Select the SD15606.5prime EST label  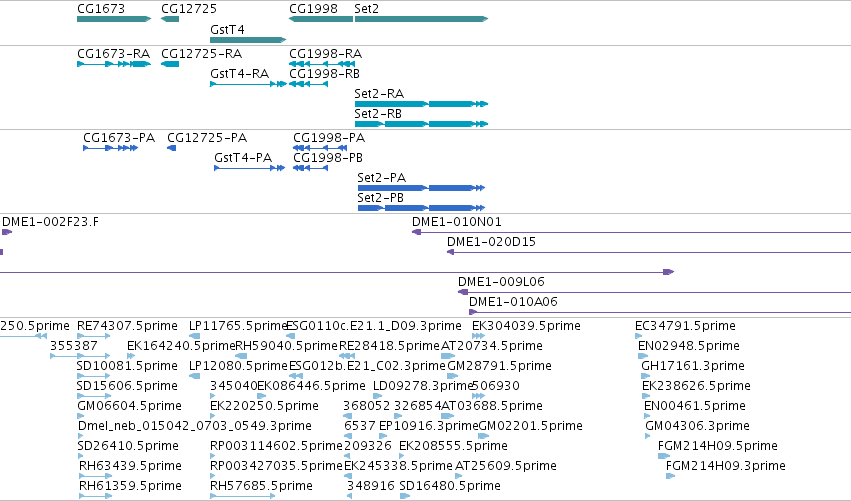pyautogui.click(x=128, y=386)
